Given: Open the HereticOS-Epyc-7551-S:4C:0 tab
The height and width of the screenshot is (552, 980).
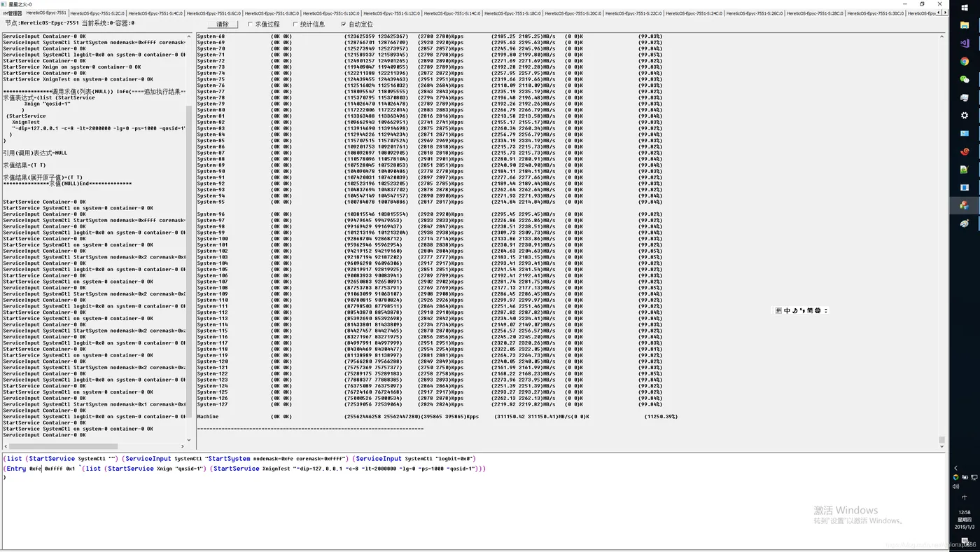Looking at the screenshot, I should pos(155,13).
